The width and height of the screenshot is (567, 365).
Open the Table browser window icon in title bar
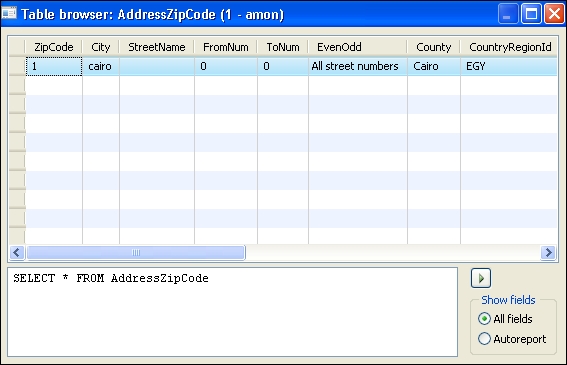9,13
